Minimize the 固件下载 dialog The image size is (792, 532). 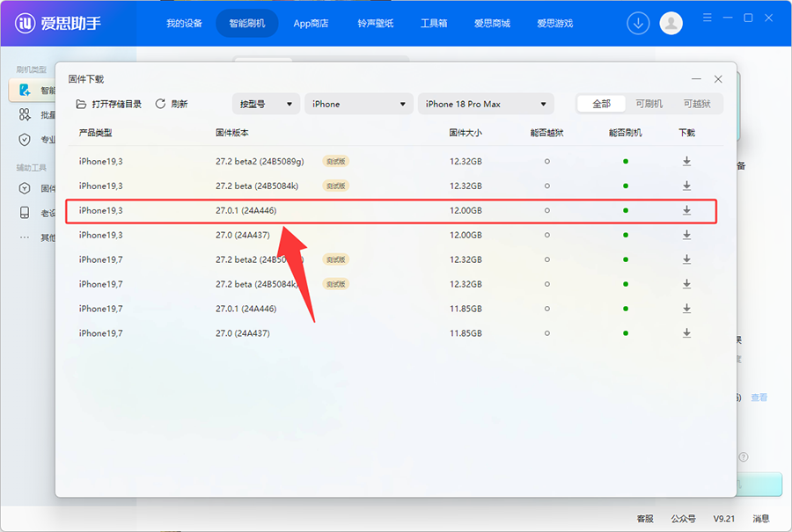(x=697, y=79)
